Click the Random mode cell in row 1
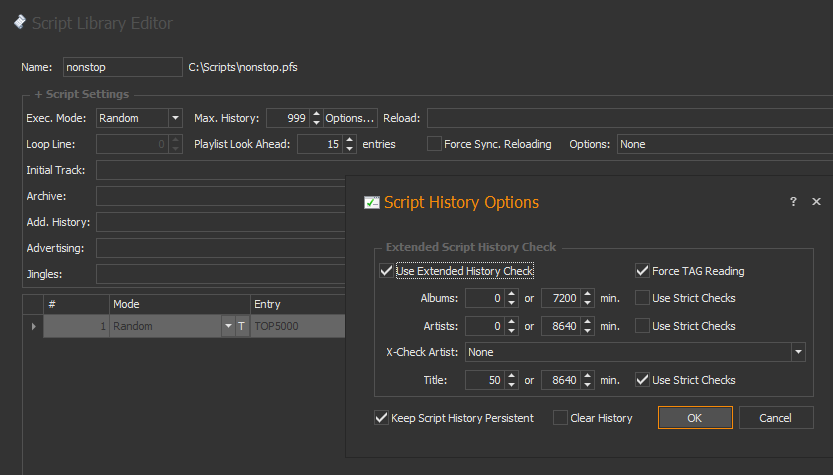 click(x=165, y=326)
